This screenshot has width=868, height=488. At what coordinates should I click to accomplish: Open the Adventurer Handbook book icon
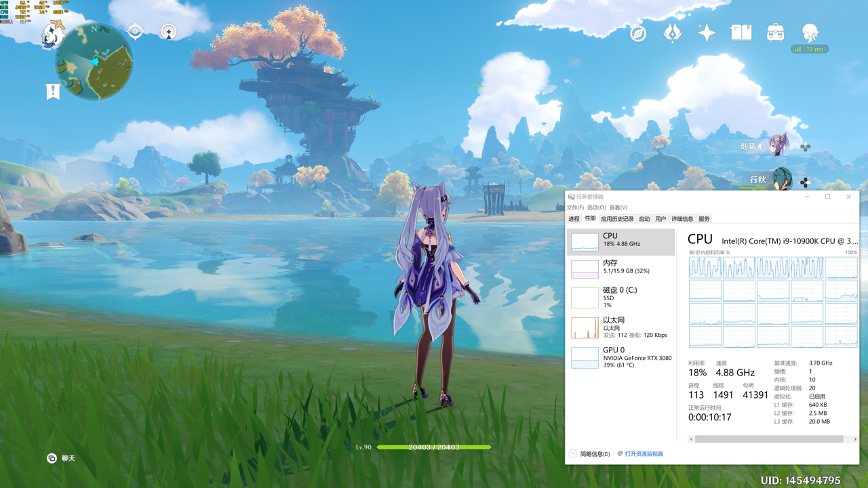741,33
